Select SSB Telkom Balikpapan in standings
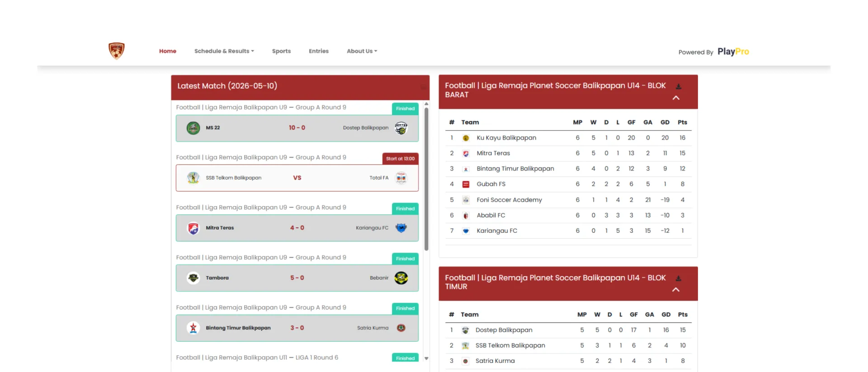This screenshot has height=372, width=868. point(510,345)
